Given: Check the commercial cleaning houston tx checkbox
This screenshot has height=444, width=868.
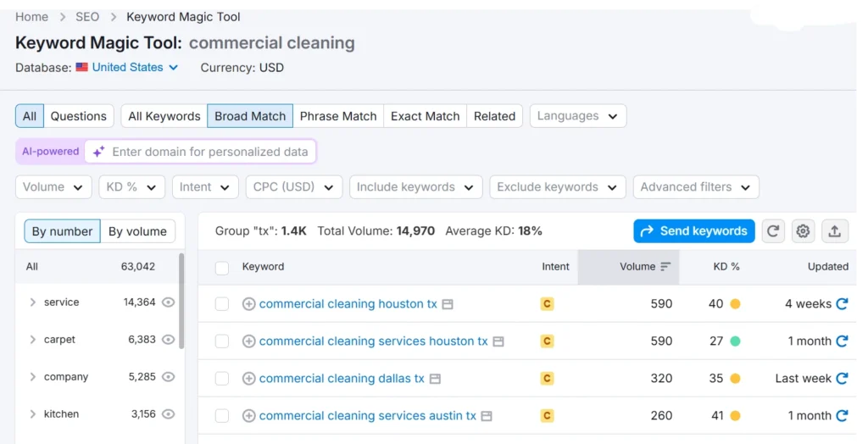Looking at the screenshot, I should pos(222,304).
